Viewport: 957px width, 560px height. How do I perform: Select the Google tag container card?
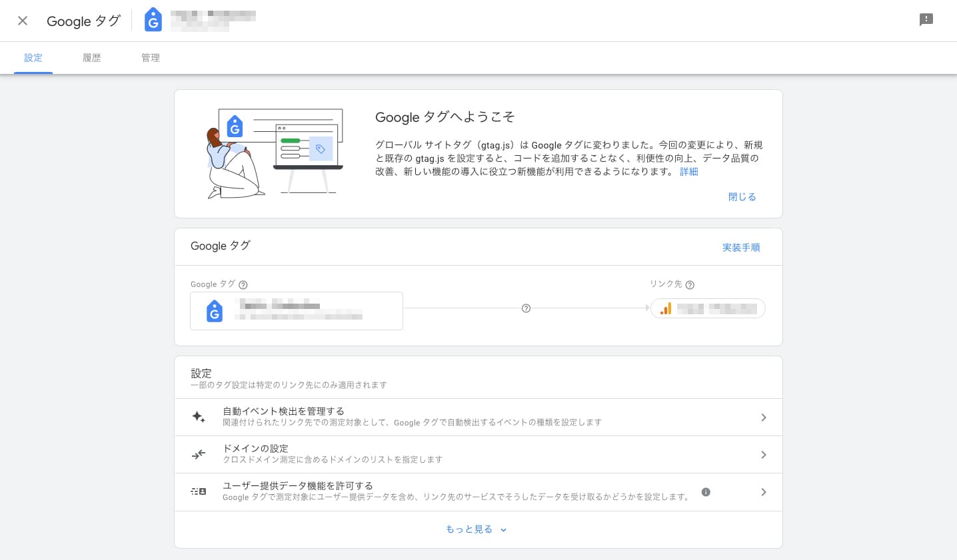pos(296,310)
